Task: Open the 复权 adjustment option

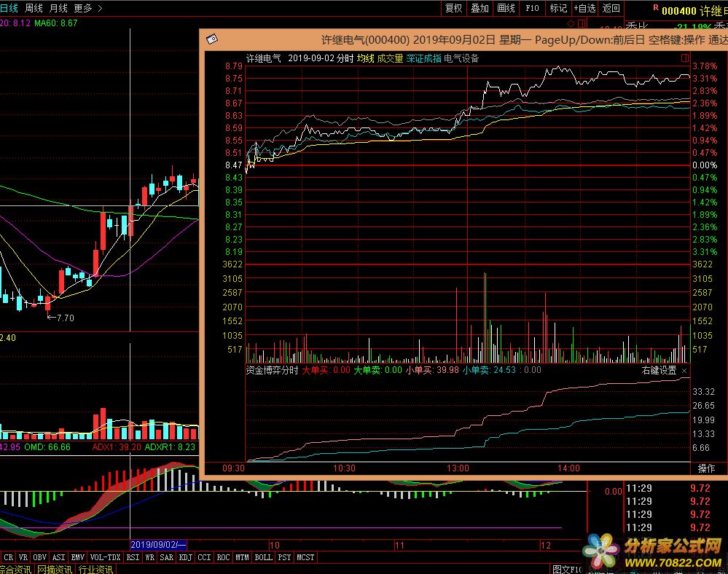Action: (453, 8)
